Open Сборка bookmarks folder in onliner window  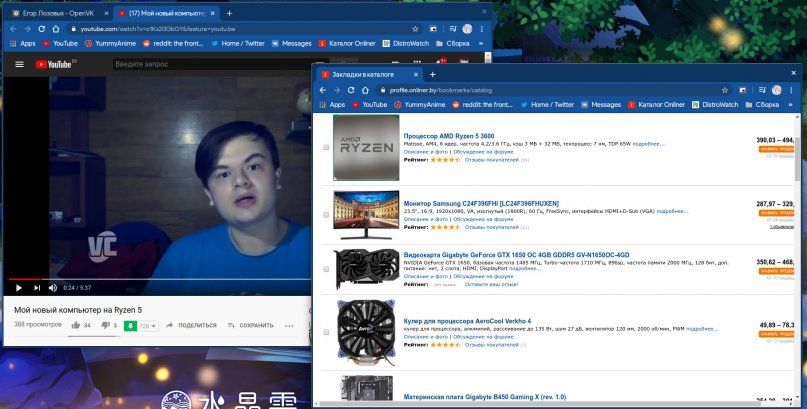coord(762,104)
